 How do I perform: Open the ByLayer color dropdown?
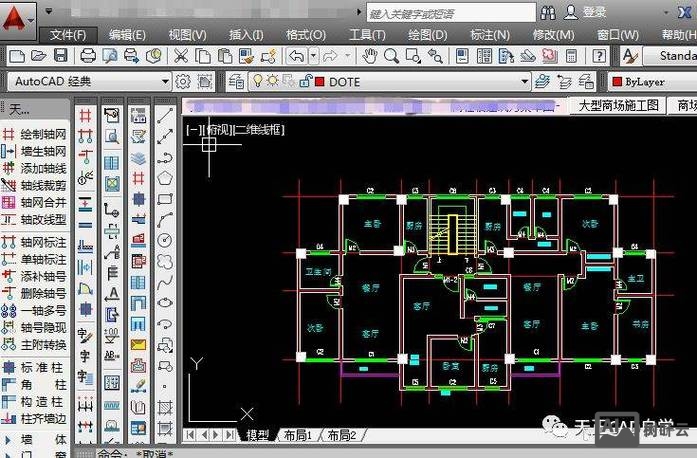(650, 82)
